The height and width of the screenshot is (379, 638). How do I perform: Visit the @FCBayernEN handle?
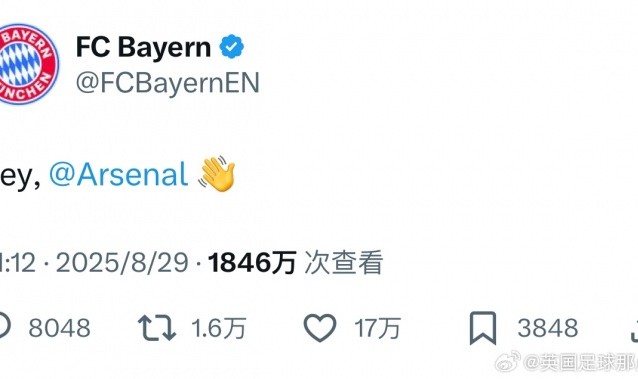point(168,83)
